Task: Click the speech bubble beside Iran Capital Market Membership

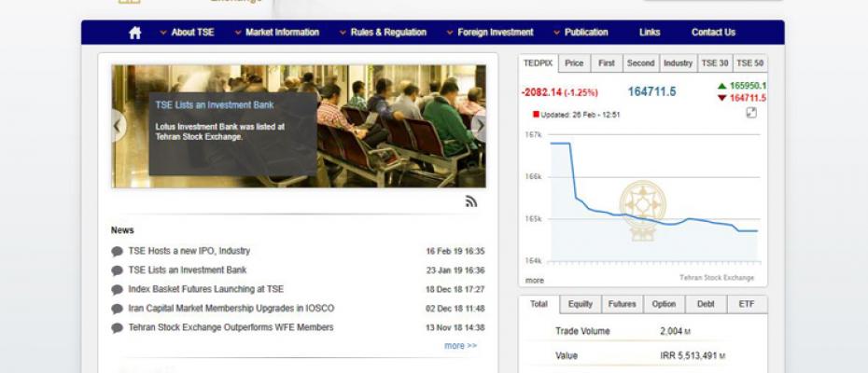Action: point(117,309)
